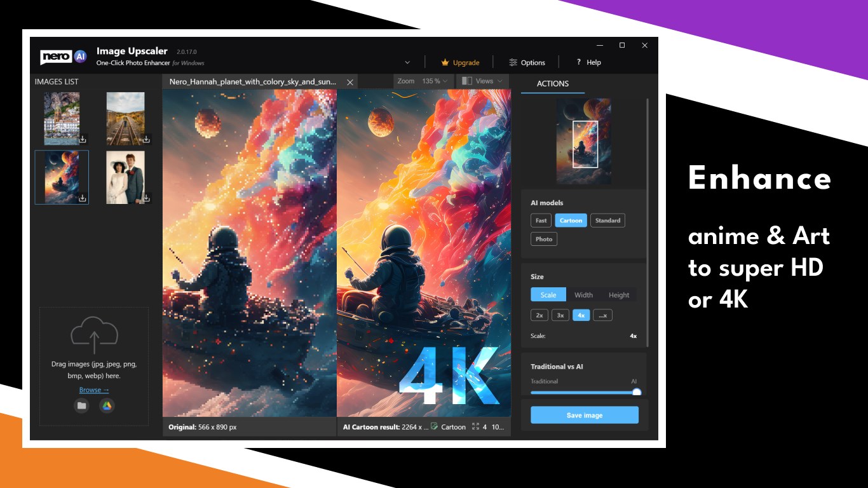Choose the Cartoon AI model
The width and height of the screenshot is (868, 488).
(571, 220)
